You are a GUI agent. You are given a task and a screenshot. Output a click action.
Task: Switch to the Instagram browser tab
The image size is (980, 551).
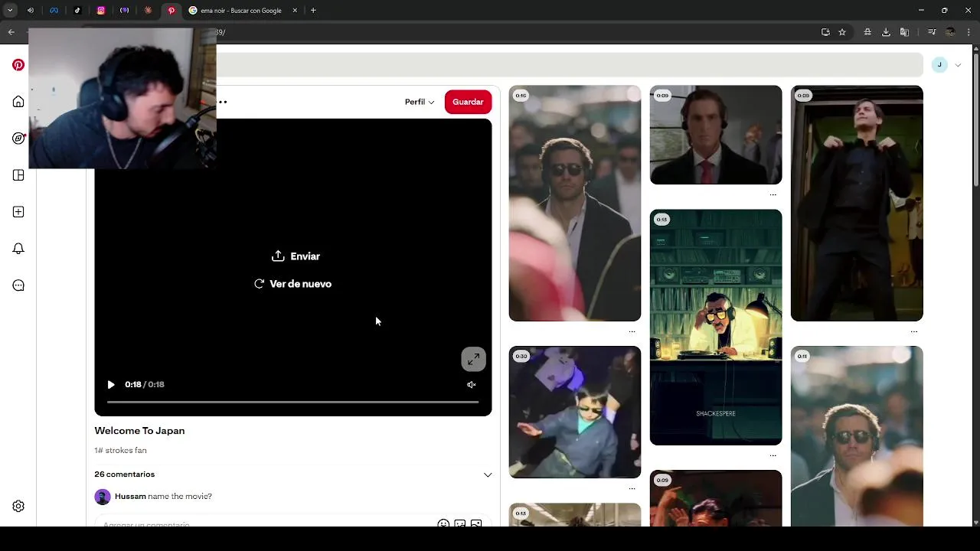pyautogui.click(x=101, y=11)
